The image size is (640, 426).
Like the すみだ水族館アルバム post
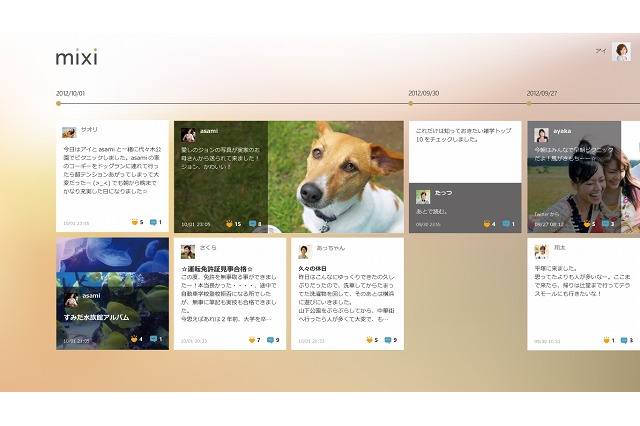point(136,339)
